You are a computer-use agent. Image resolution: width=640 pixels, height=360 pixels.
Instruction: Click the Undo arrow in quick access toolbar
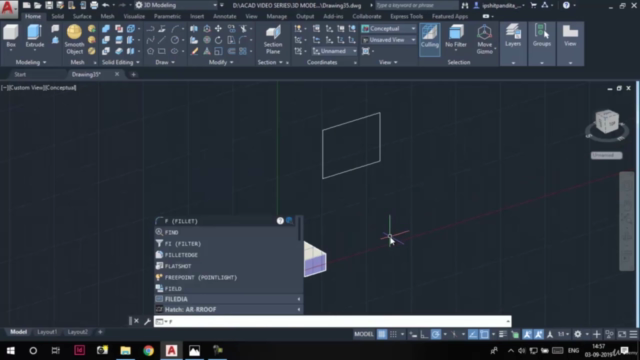(105, 5)
